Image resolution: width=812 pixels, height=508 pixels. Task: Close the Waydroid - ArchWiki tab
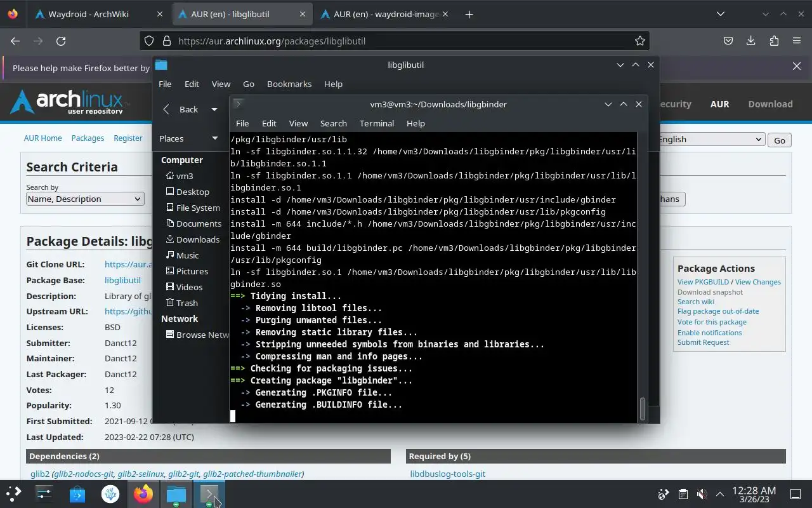(x=160, y=14)
